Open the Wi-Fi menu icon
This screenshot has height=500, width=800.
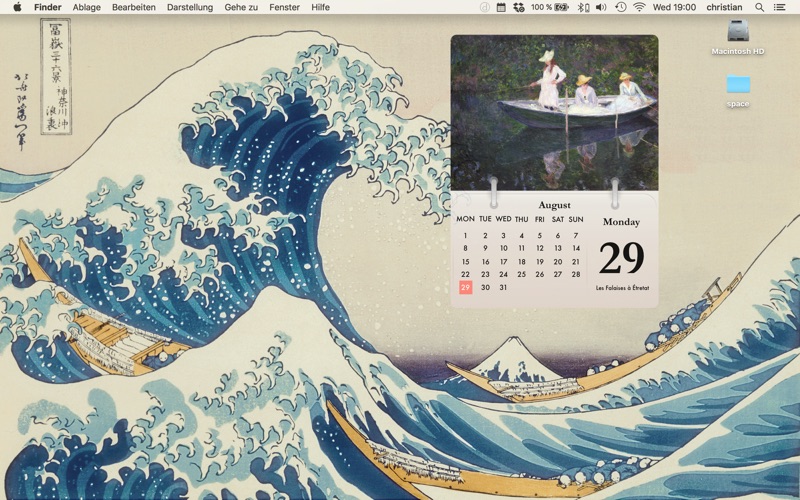click(639, 7)
